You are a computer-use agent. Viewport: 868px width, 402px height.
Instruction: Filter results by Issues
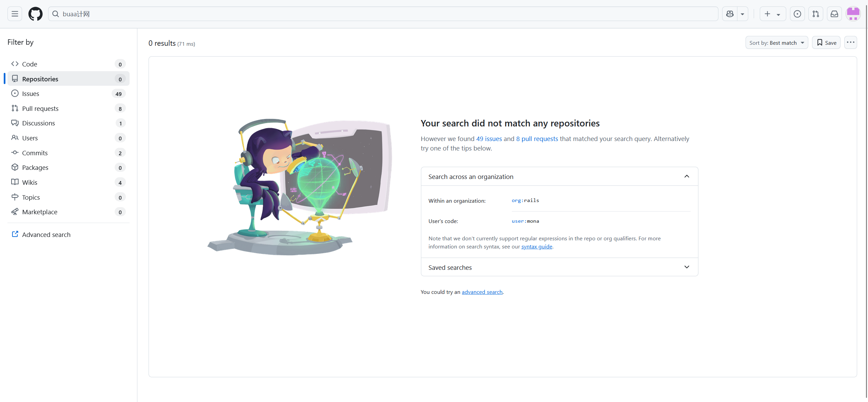coord(69,94)
